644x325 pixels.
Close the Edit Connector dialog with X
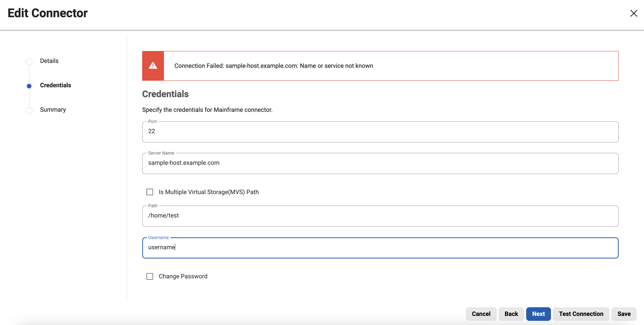pos(633,13)
